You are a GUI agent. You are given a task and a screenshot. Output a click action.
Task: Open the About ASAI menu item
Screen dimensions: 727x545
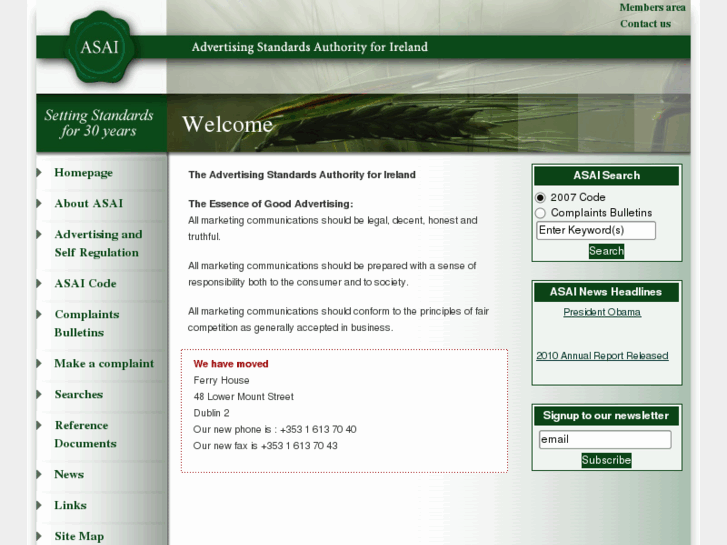tap(89, 203)
